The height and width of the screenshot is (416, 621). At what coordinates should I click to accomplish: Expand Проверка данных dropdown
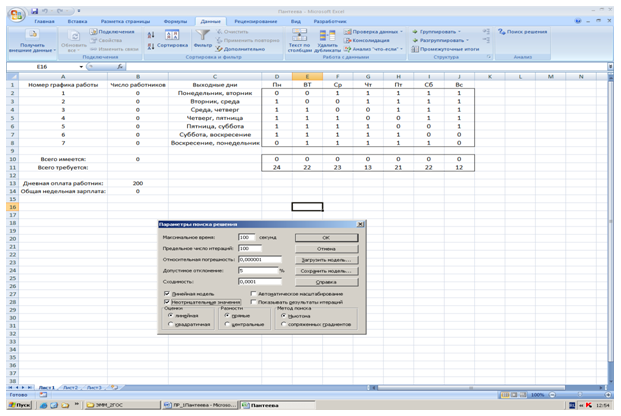[x=401, y=32]
